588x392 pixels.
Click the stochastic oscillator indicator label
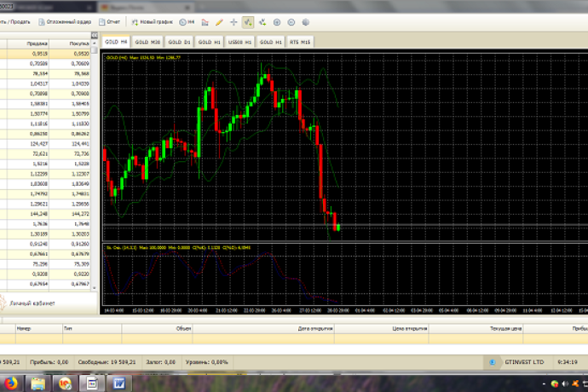pos(178,248)
